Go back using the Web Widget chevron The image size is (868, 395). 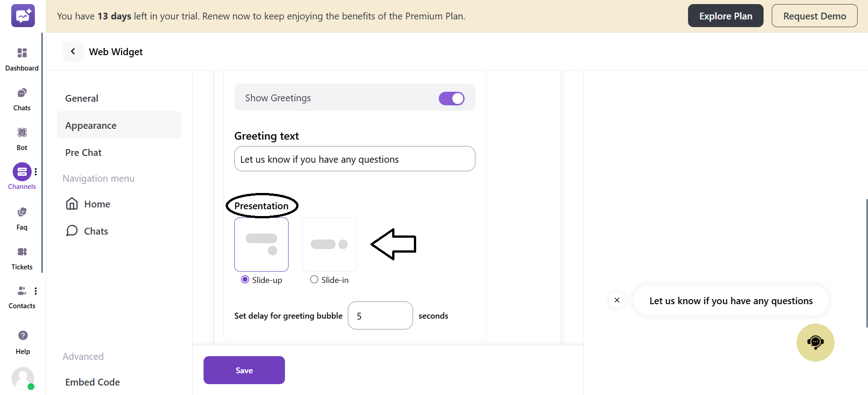(x=73, y=52)
